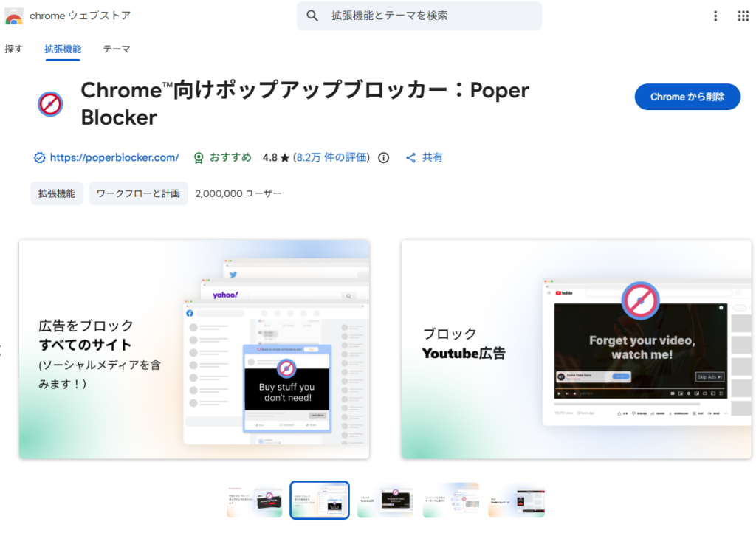Click the search magnifier icon
The image size is (756, 533).
pyautogui.click(x=312, y=16)
